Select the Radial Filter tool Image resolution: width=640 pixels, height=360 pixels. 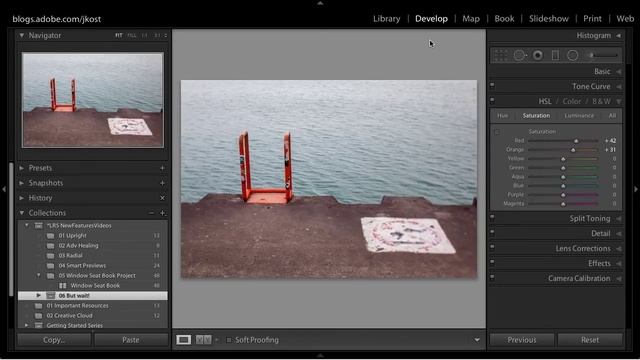tap(573, 55)
